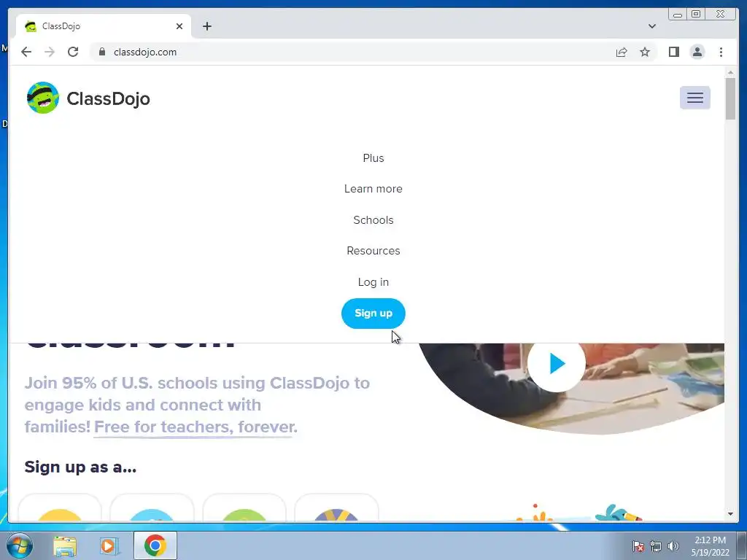
Task: Launch Windows Media Player from taskbar
Action: (109, 545)
